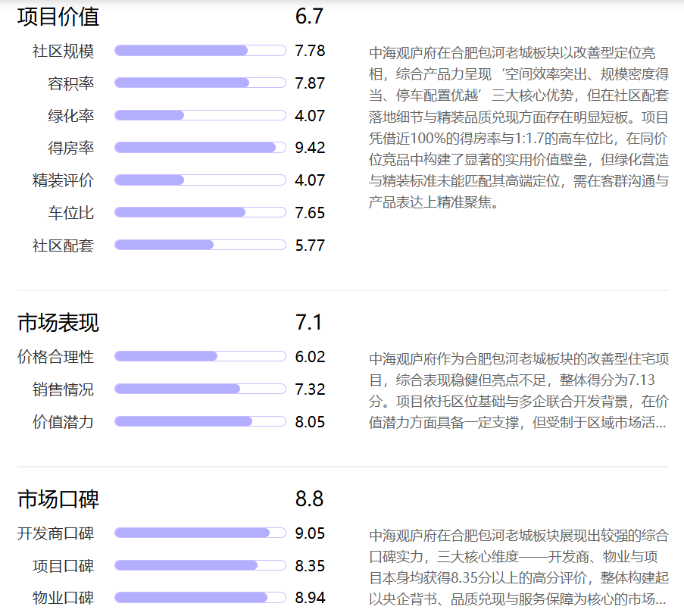Click the 社区配套 progress bar
Viewport: 684px width, 616px height.
(200, 245)
